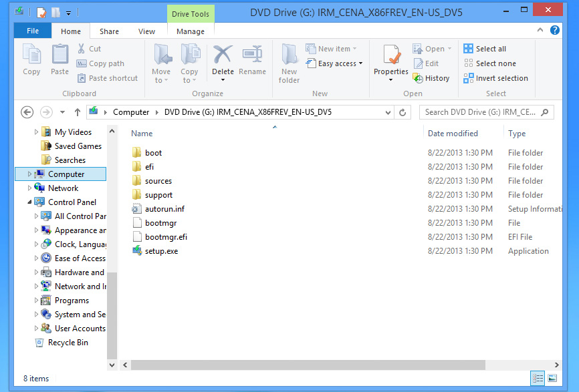This screenshot has width=579, height=392.
Task: Click Copy path in ribbon
Action: tap(100, 63)
